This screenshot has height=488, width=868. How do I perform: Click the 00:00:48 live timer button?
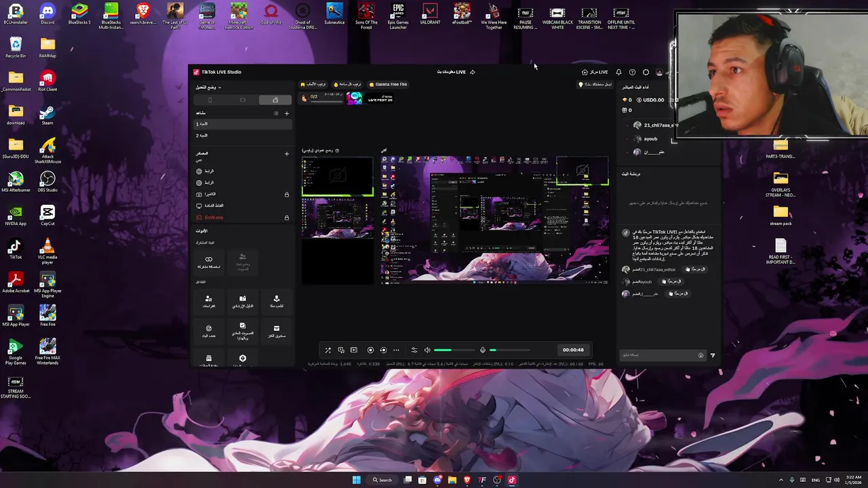coord(573,350)
